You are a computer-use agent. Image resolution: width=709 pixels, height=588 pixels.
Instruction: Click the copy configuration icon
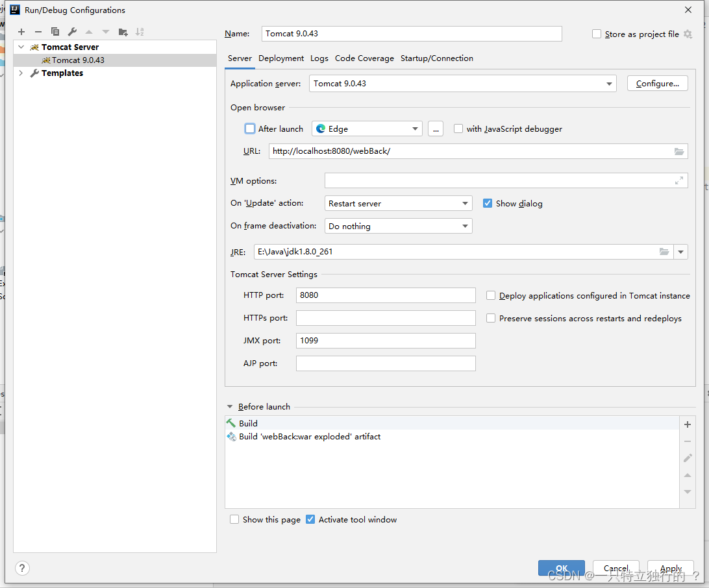[x=55, y=31]
